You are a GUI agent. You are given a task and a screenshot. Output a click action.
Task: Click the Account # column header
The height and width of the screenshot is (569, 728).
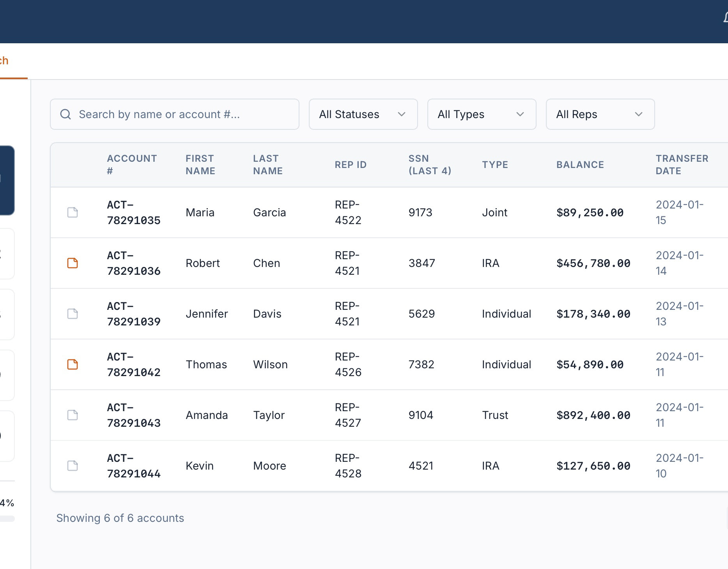click(x=132, y=165)
